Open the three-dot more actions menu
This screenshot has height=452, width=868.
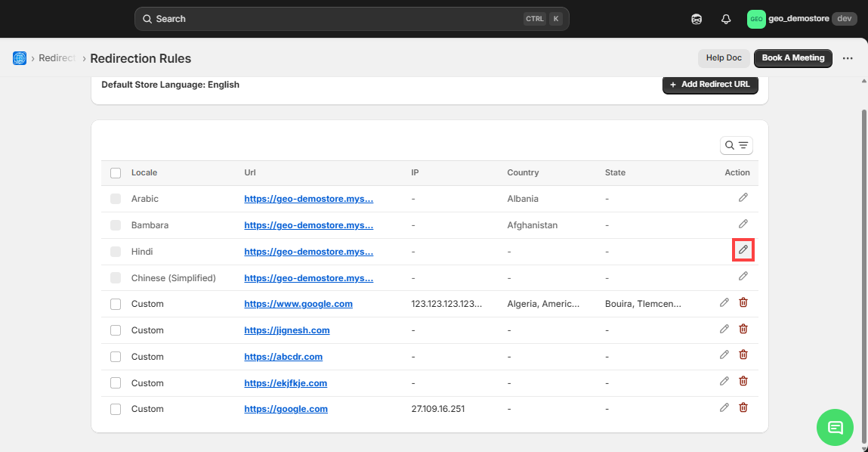point(848,58)
